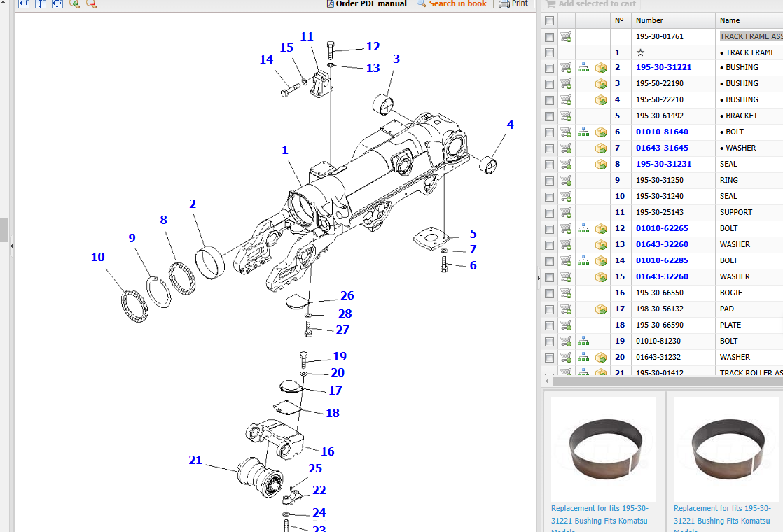This screenshot has height=532, width=783.
Task: Click the Print button label
Action: pos(520,3)
